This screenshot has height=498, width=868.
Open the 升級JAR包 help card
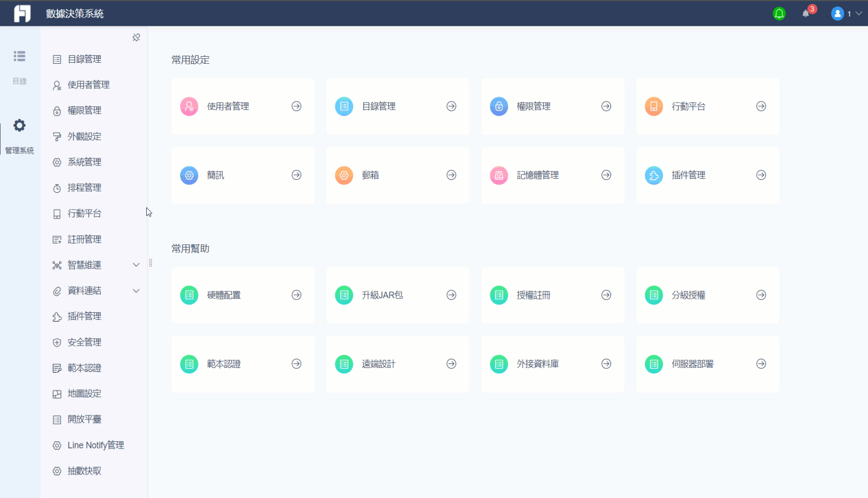pos(398,295)
